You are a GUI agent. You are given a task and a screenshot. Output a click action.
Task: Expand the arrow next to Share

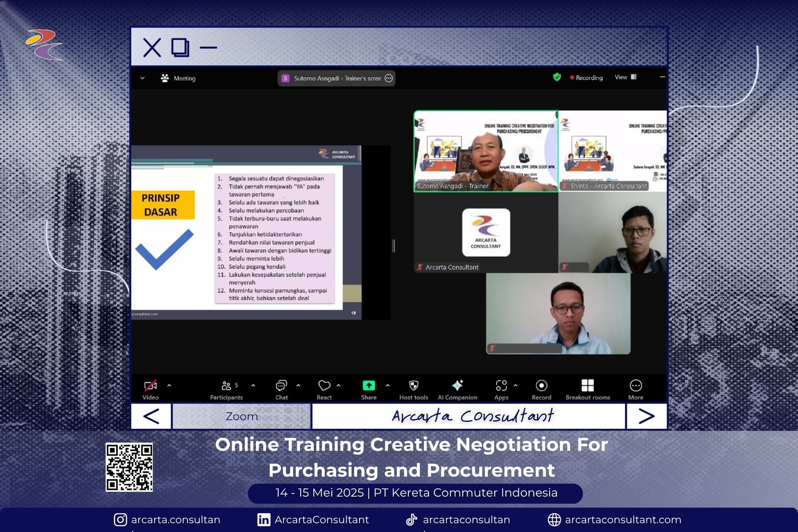pyautogui.click(x=388, y=385)
